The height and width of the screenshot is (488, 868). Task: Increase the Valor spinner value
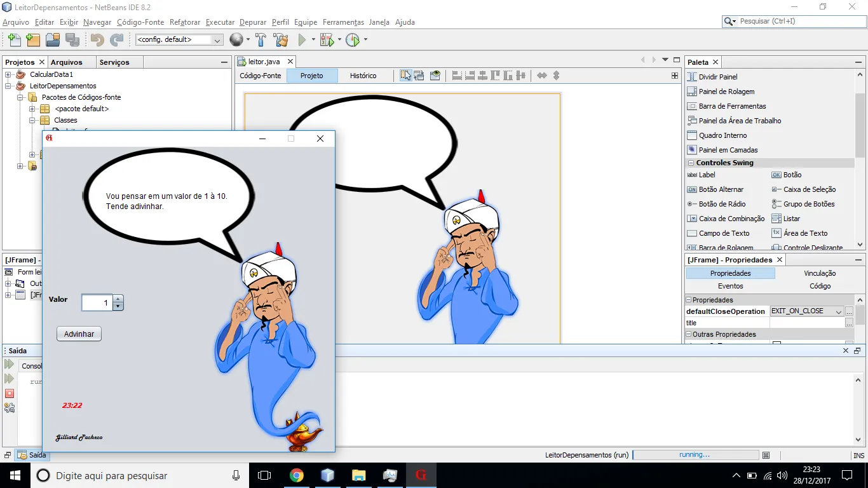coord(118,299)
